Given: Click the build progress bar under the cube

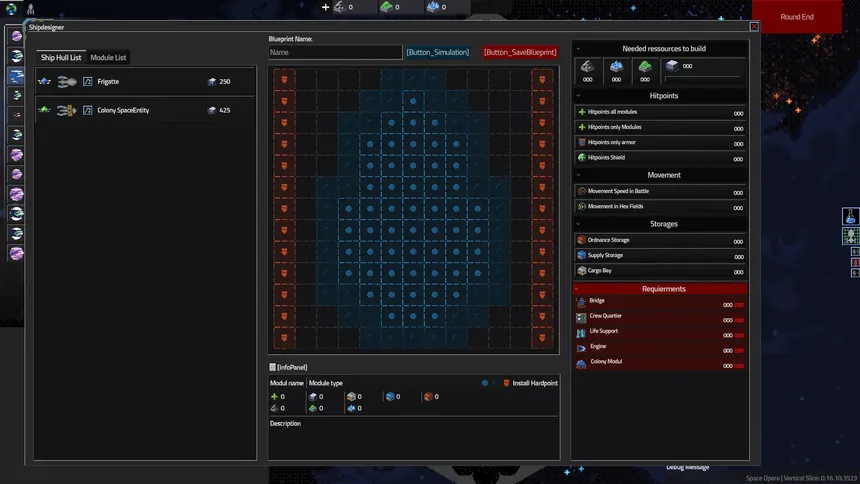Looking at the screenshot, I should pos(702,78).
